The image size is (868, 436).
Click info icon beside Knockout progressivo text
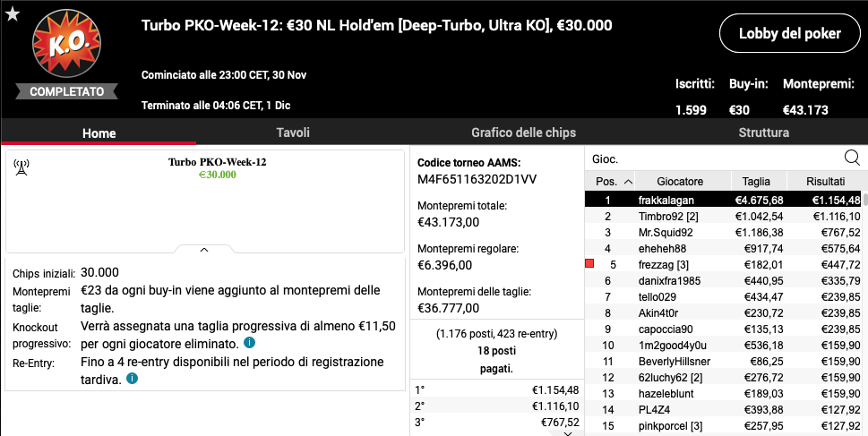[x=249, y=343]
